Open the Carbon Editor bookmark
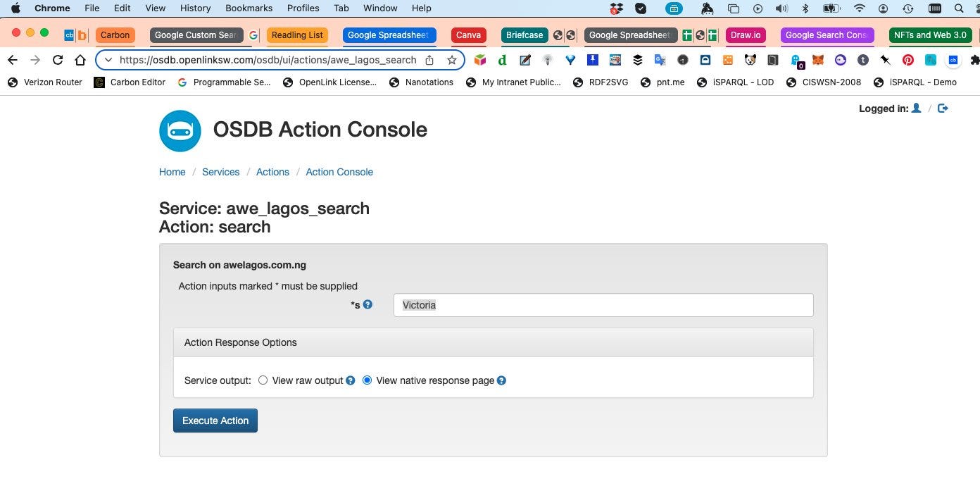980x491 pixels. click(x=130, y=82)
